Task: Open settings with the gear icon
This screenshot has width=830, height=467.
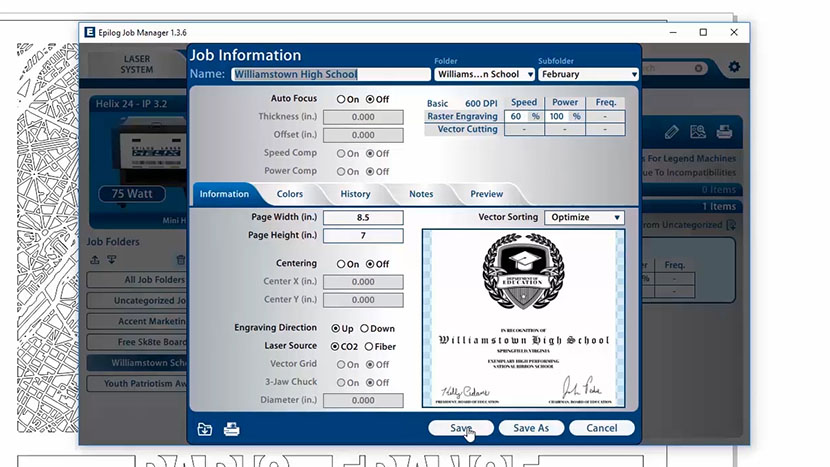Action: 735,67
